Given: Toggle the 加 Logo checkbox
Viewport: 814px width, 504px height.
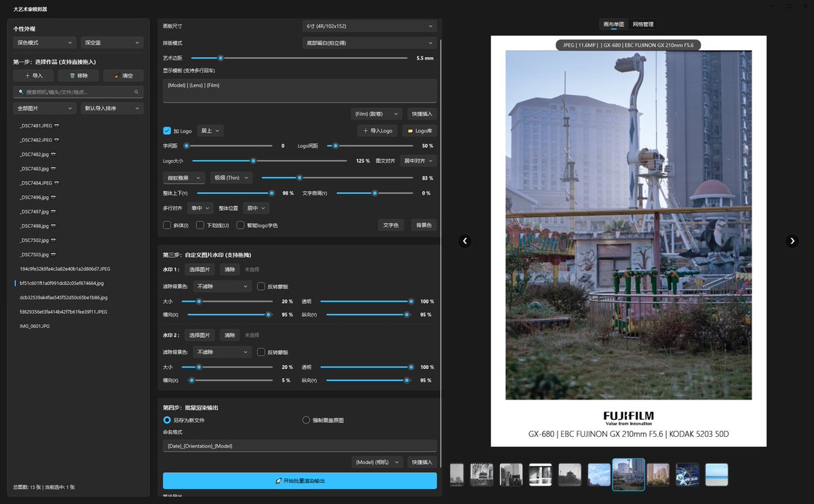Looking at the screenshot, I should point(167,131).
